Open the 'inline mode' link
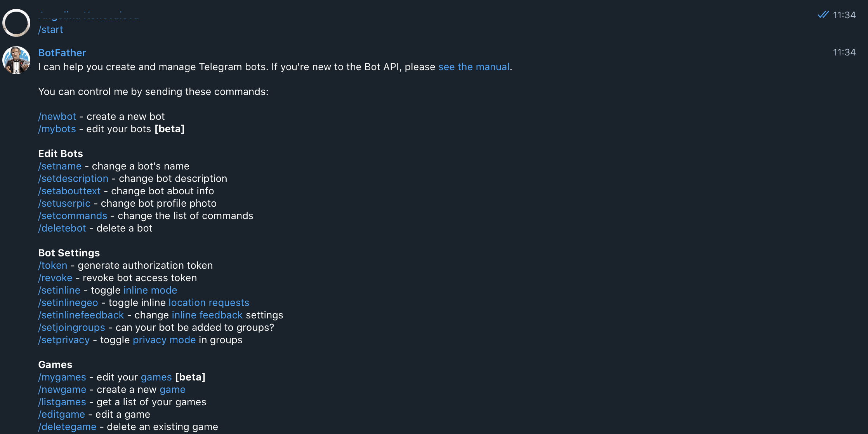The width and height of the screenshot is (868, 434). point(150,290)
